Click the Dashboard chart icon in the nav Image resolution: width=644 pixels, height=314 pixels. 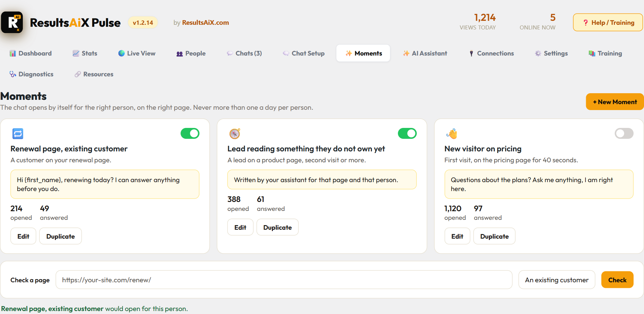13,54
